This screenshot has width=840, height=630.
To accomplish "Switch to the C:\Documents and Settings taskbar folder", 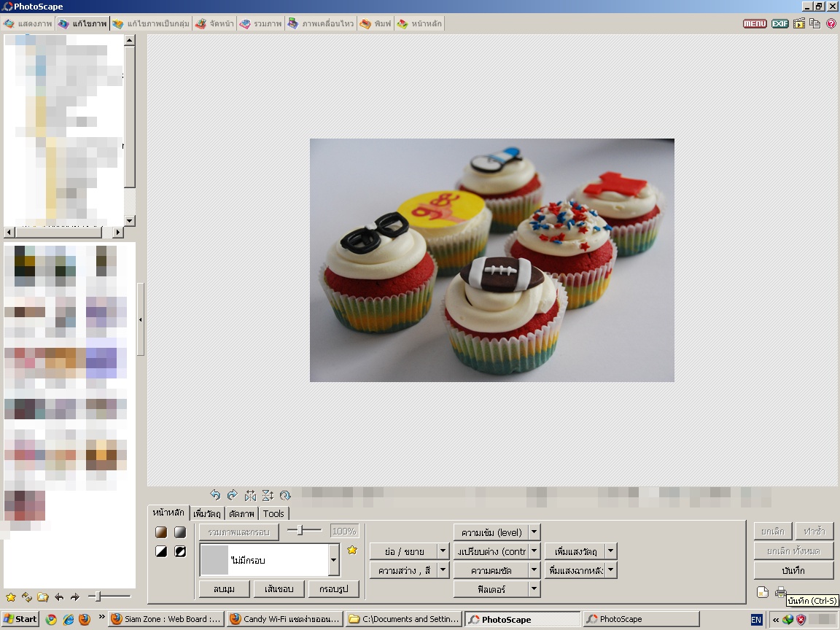I will [x=405, y=619].
